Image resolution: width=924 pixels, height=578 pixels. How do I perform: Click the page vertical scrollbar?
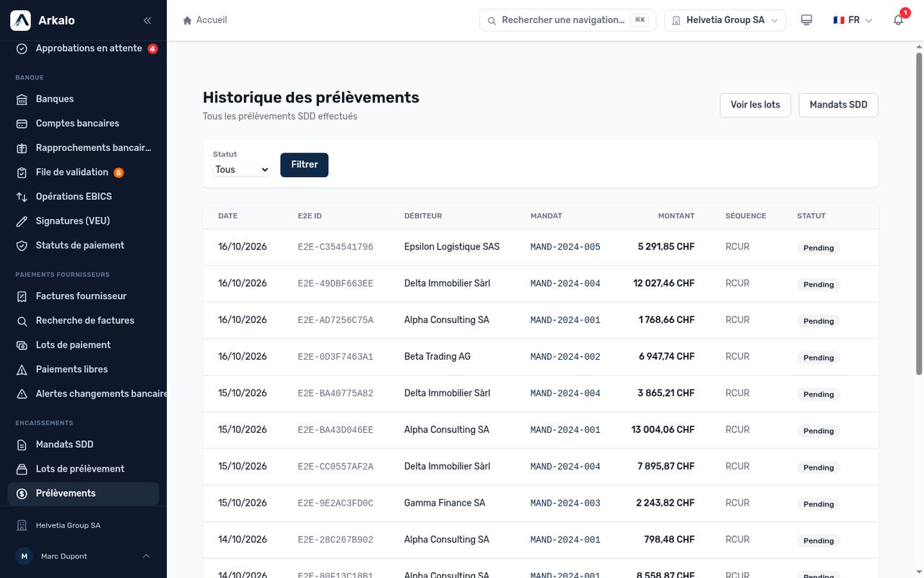tap(919, 213)
